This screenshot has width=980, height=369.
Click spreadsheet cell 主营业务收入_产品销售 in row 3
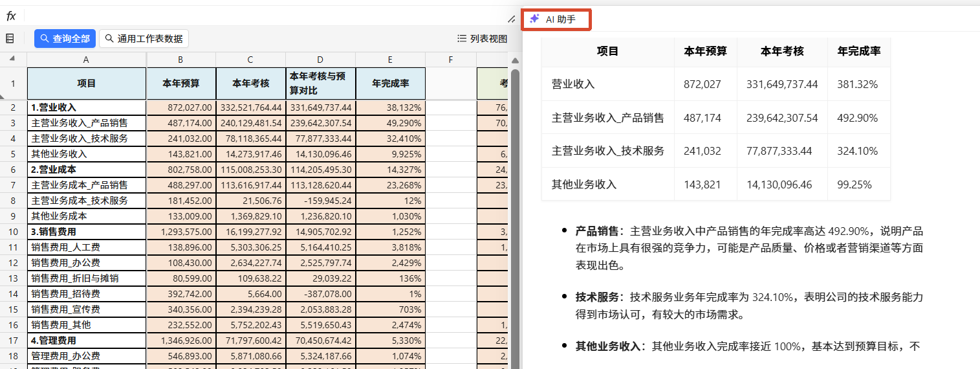tap(87, 123)
